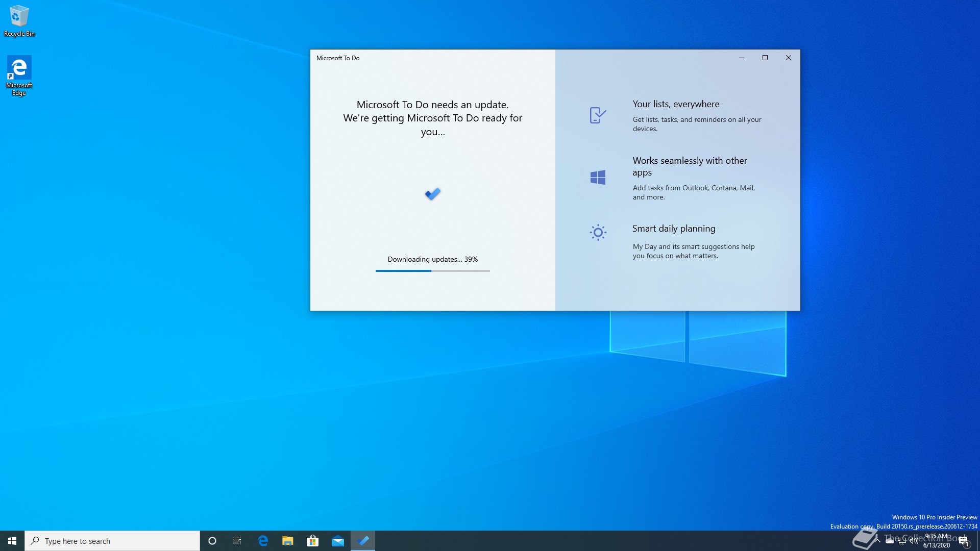Open the Mail app from the taskbar
The image size is (980, 551).
[x=337, y=541]
